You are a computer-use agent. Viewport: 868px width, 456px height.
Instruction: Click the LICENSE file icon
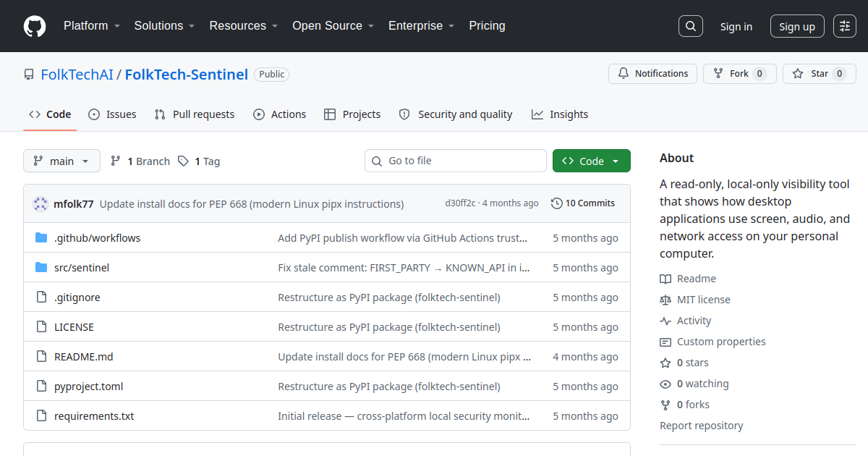(41, 327)
